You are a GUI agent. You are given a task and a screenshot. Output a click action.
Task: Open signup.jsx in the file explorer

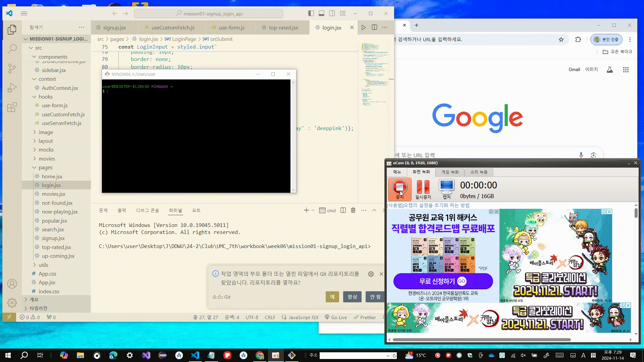pos(53,238)
